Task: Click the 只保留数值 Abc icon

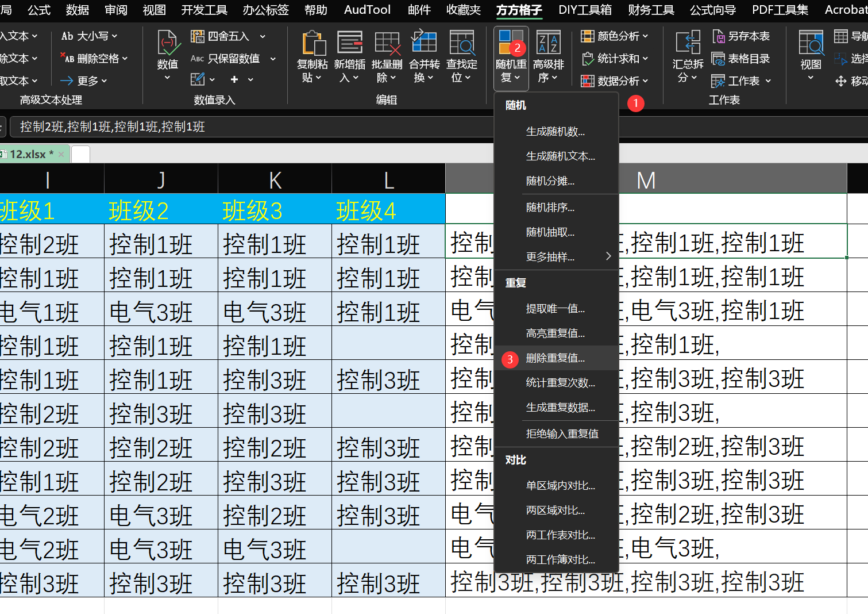Action: tap(198, 59)
